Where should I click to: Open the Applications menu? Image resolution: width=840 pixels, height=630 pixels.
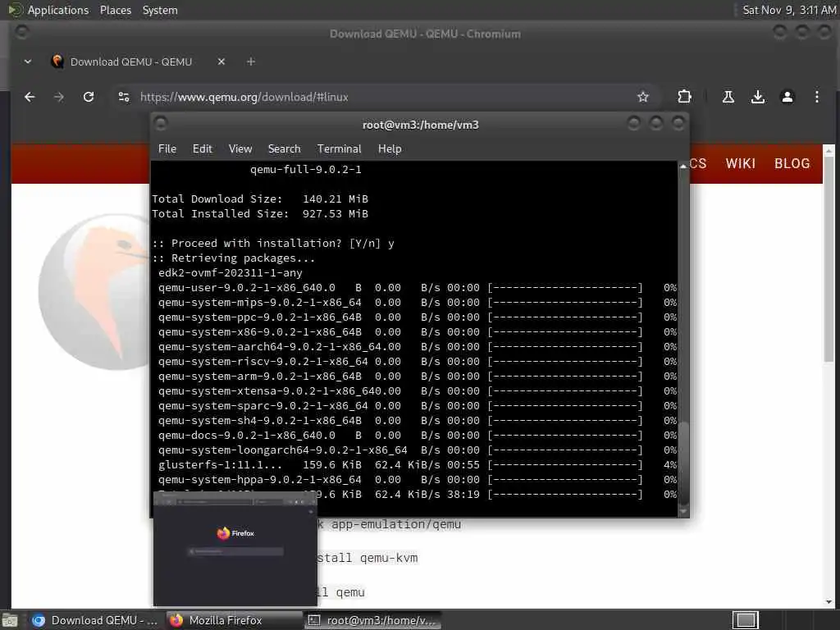[x=58, y=10]
